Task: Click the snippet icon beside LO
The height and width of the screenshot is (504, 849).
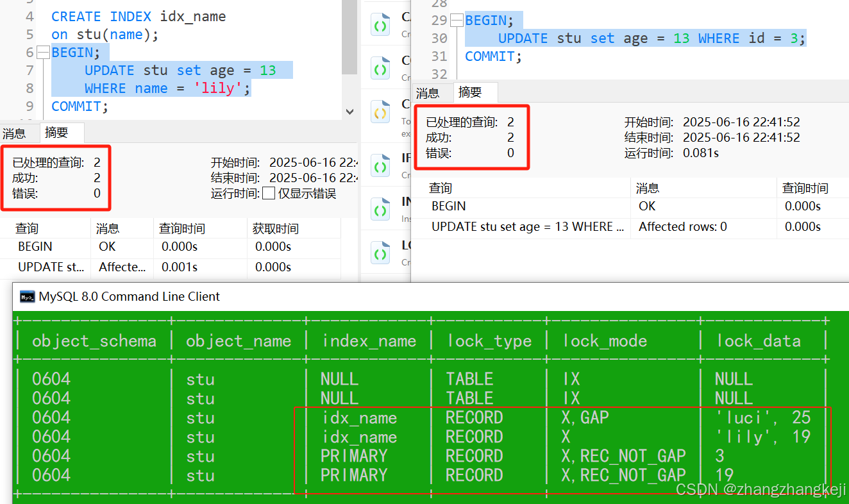Action: pyautogui.click(x=380, y=253)
